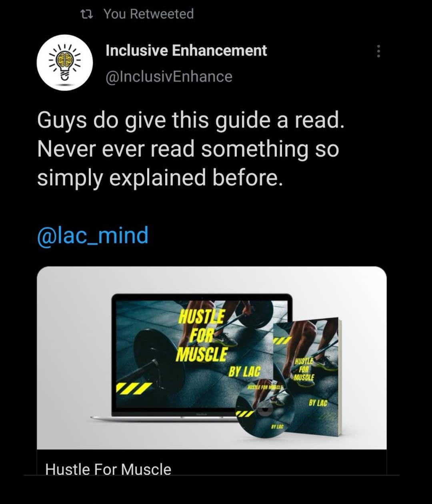The width and height of the screenshot is (432, 504).
Task: Open the Hustle For Muscle card title
Action: [108, 469]
